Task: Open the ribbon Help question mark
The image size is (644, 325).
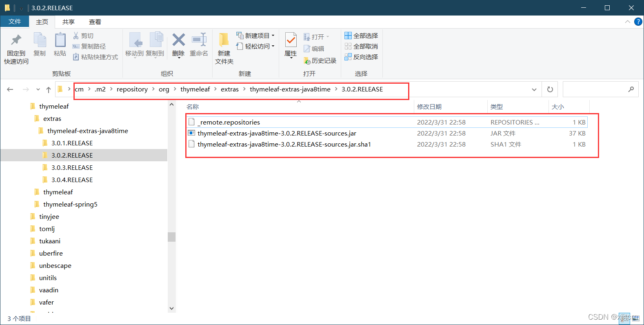Action: point(638,22)
